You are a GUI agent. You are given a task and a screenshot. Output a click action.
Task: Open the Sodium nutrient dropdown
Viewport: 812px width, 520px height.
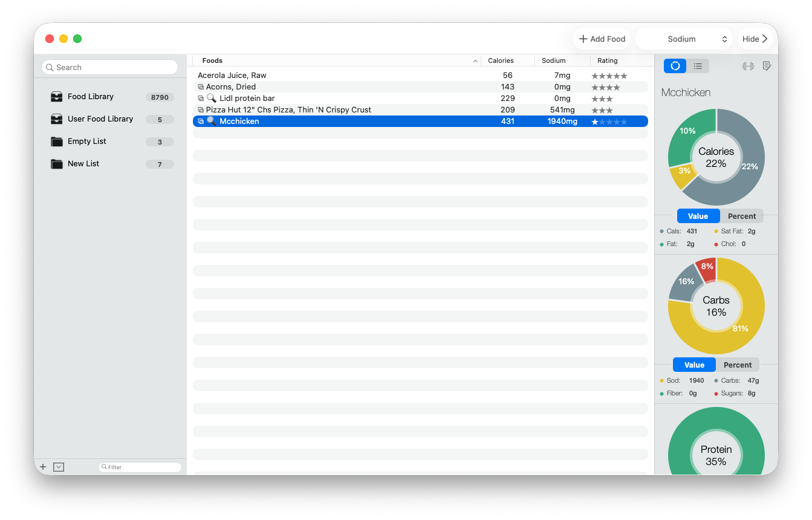pos(684,39)
